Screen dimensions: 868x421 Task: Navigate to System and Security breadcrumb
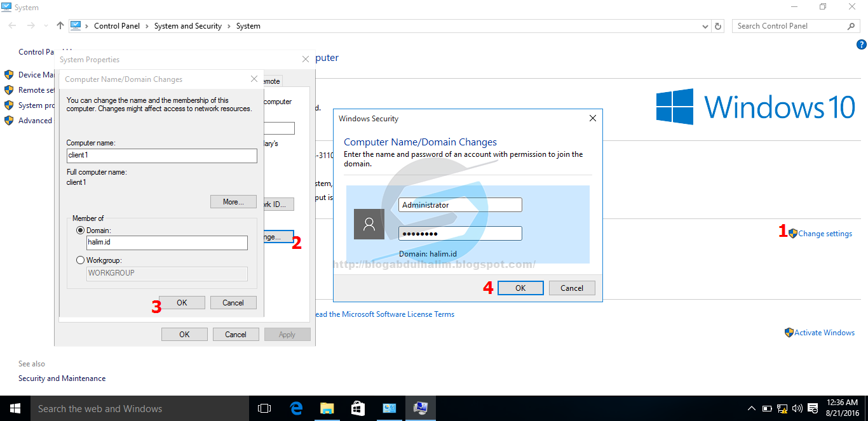pyautogui.click(x=187, y=25)
